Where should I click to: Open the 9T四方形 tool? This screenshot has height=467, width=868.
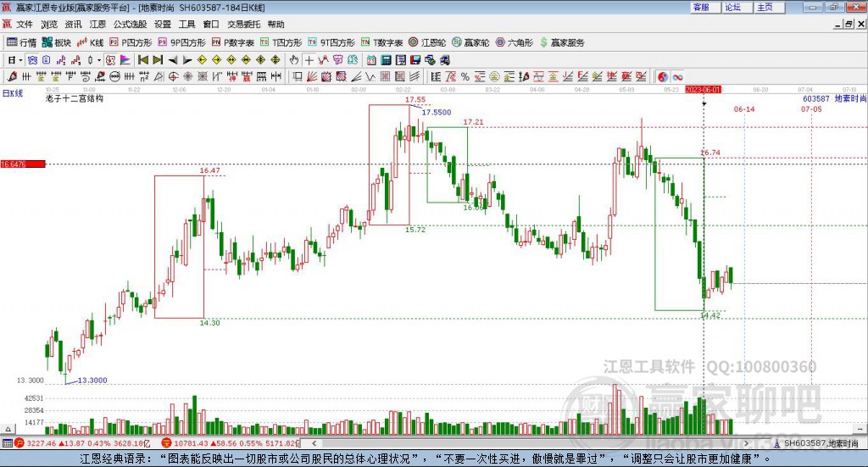click(331, 42)
